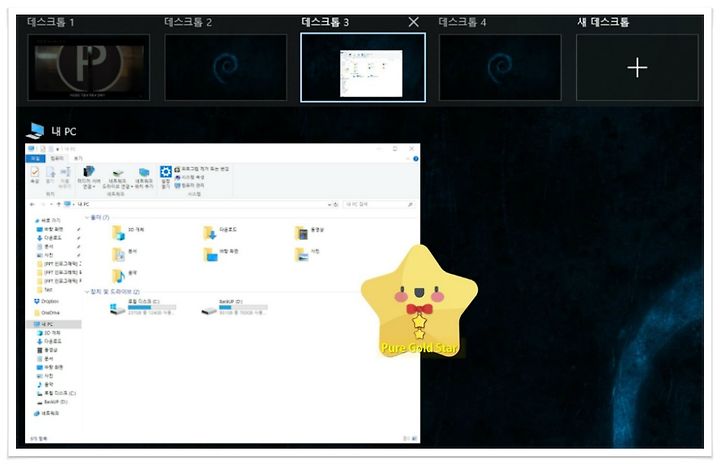Click the back arrow in Explorer
This screenshot has height=464, width=720.
pyautogui.click(x=32, y=204)
